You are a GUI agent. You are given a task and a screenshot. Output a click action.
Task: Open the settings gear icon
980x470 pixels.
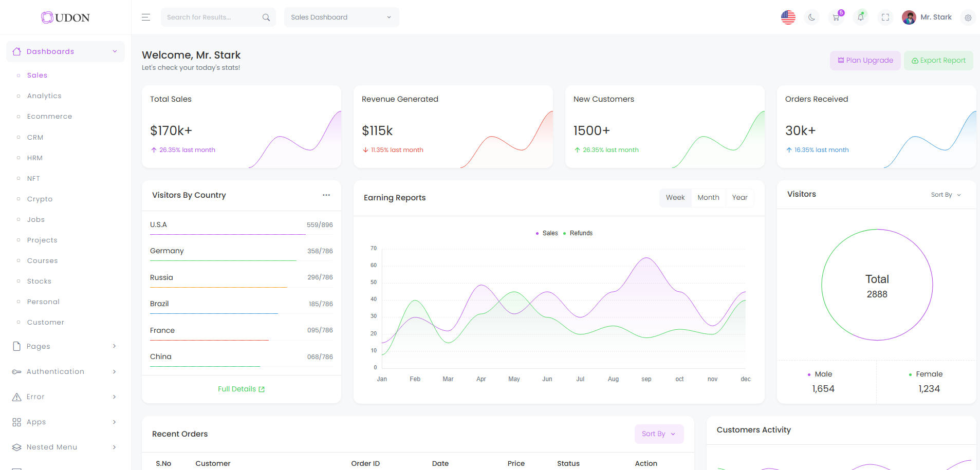[x=968, y=17]
